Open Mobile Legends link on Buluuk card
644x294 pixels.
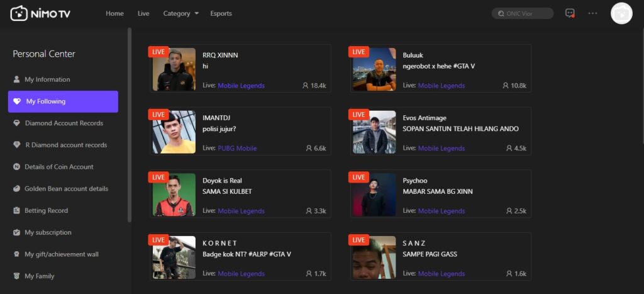coord(441,86)
